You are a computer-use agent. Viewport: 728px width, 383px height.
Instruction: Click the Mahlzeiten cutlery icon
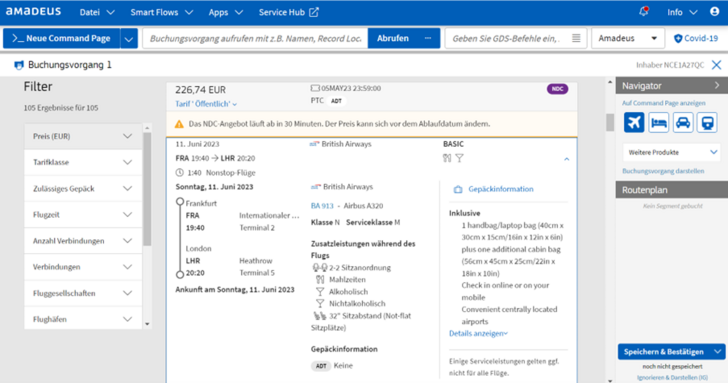pyautogui.click(x=320, y=279)
